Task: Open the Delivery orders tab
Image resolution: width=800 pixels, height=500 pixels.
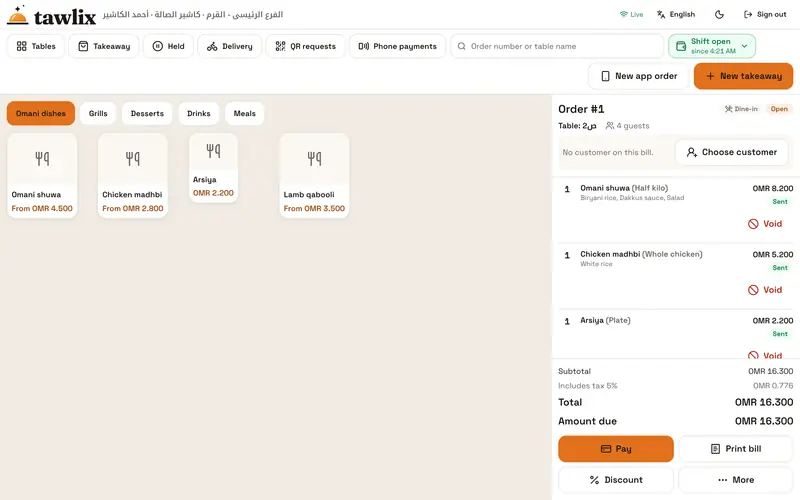Action: [230, 46]
